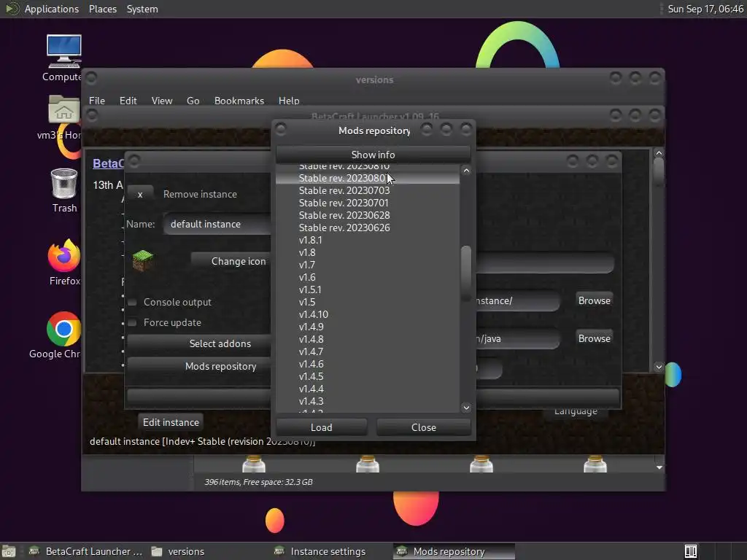
Task: Open the Go menu in versions window
Action: pos(193,101)
